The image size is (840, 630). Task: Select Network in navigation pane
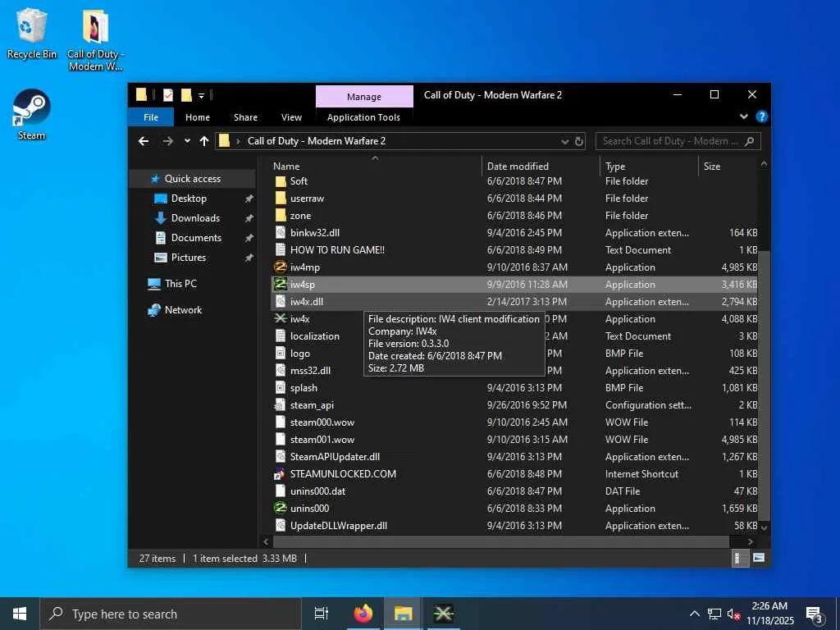pos(183,309)
